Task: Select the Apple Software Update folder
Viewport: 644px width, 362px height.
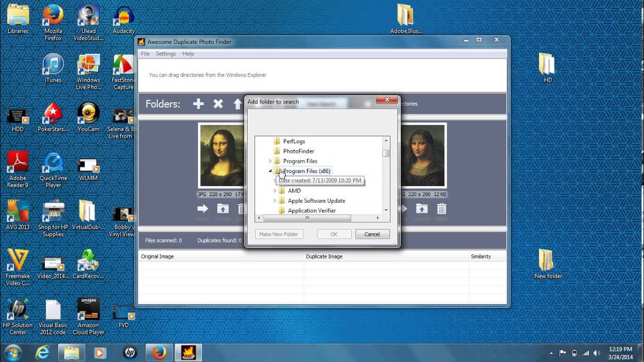Action: pyautogui.click(x=316, y=201)
